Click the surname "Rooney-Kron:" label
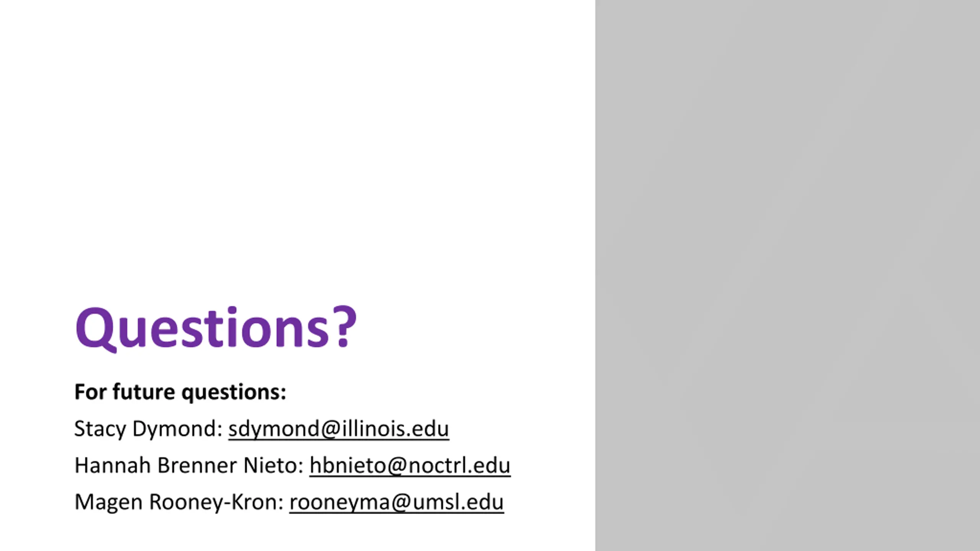 216,502
